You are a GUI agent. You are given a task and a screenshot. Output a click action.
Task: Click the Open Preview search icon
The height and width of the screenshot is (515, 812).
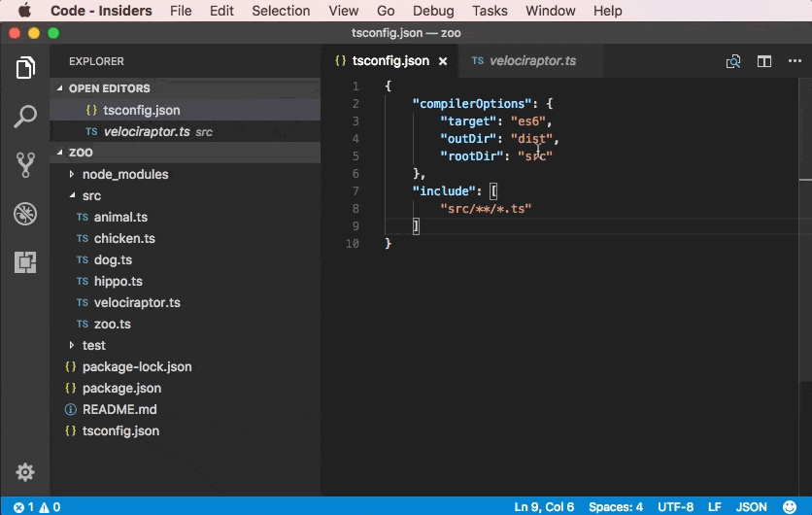point(732,61)
